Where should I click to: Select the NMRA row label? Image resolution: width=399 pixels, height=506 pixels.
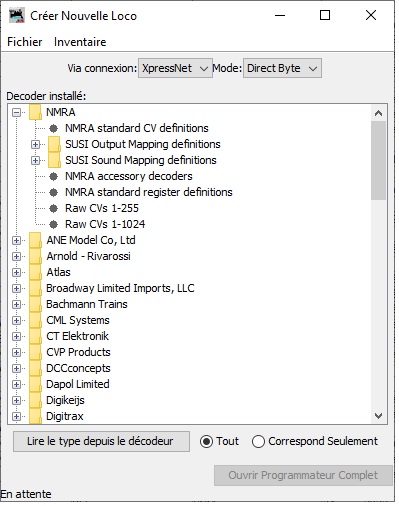(x=61, y=112)
